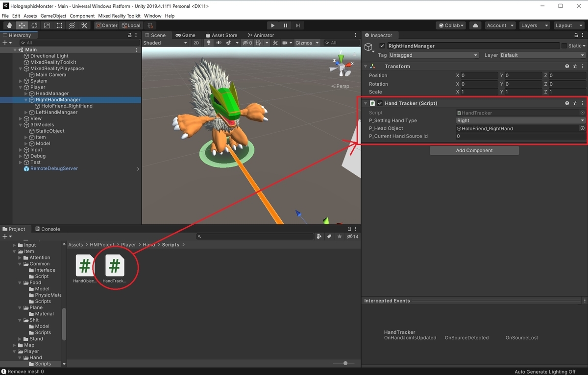The width and height of the screenshot is (588, 375).
Task: Toggle the Static checkbox
Action: [564, 46]
